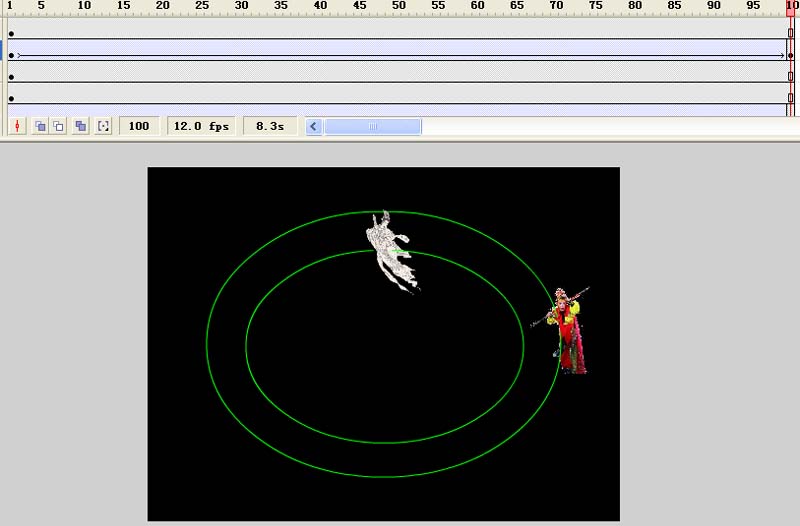Select motion tween start keyframe in second layer
The width and height of the screenshot is (800, 526).
click(11, 56)
